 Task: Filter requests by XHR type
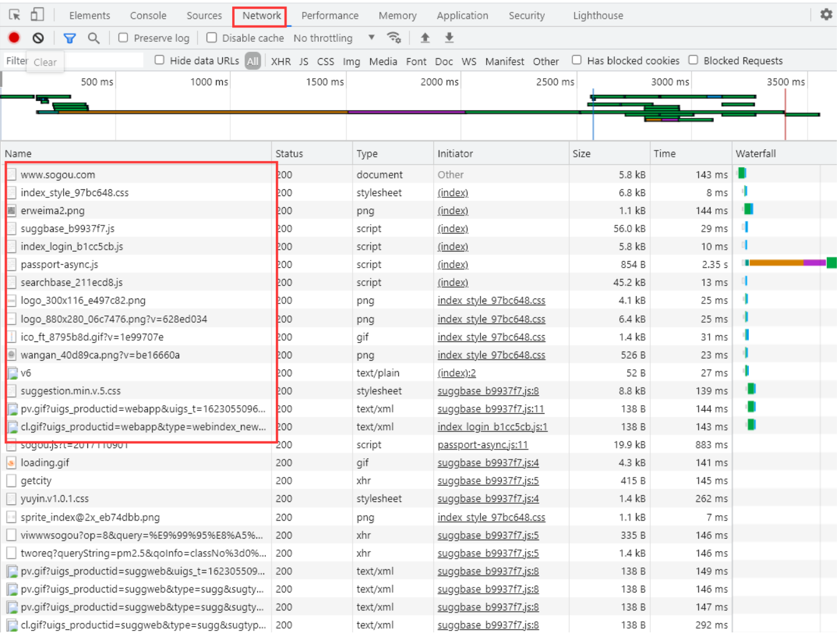pyautogui.click(x=281, y=61)
